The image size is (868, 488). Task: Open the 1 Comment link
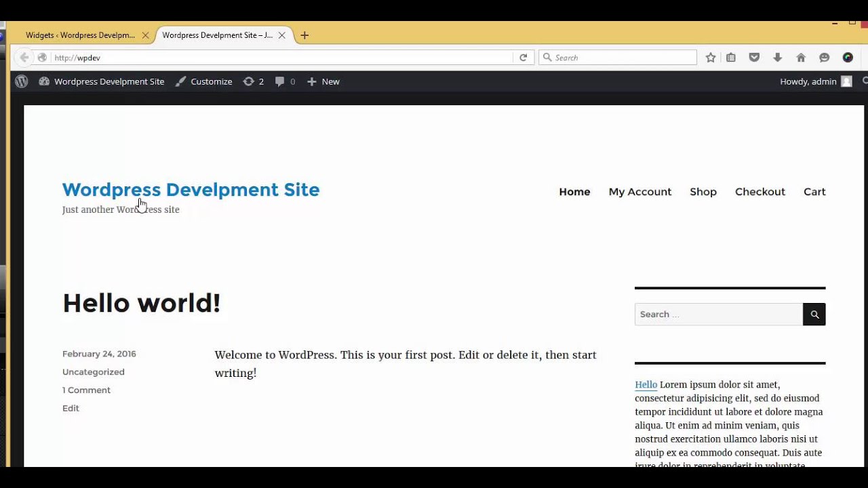pos(86,390)
